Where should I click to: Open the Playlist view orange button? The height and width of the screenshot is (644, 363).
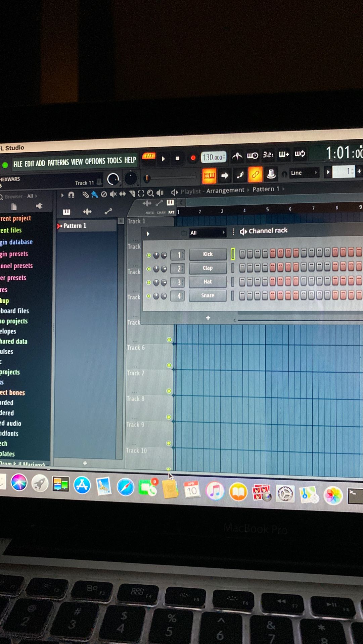tap(209, 175)
